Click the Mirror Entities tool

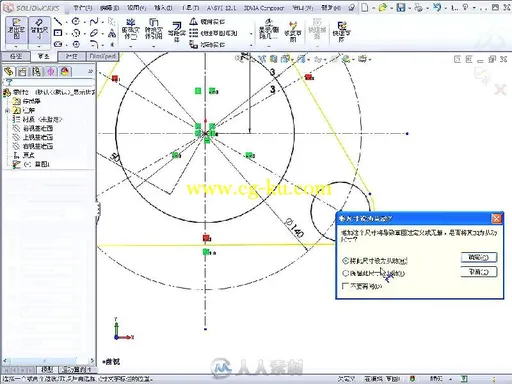(207, 22)
